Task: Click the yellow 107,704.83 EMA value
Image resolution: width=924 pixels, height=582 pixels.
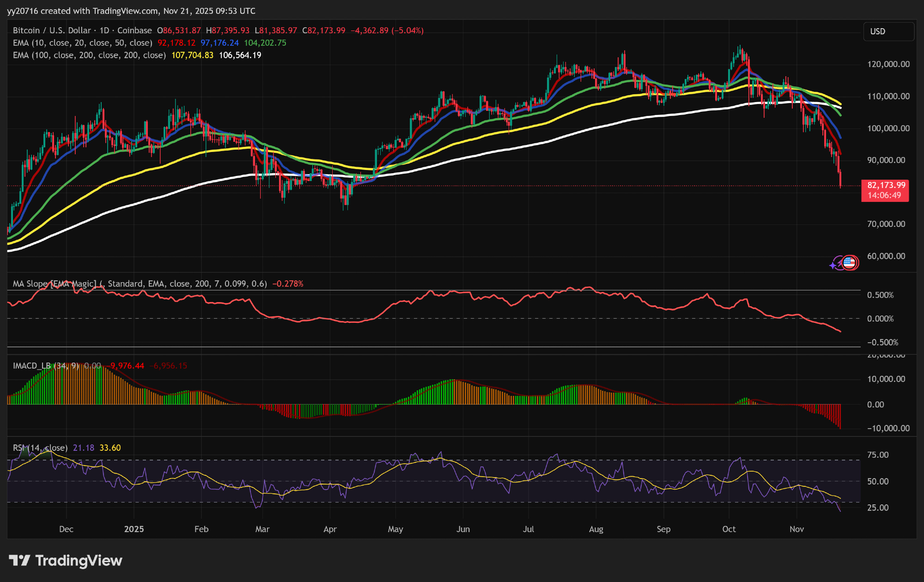Action: coord(192,55)
